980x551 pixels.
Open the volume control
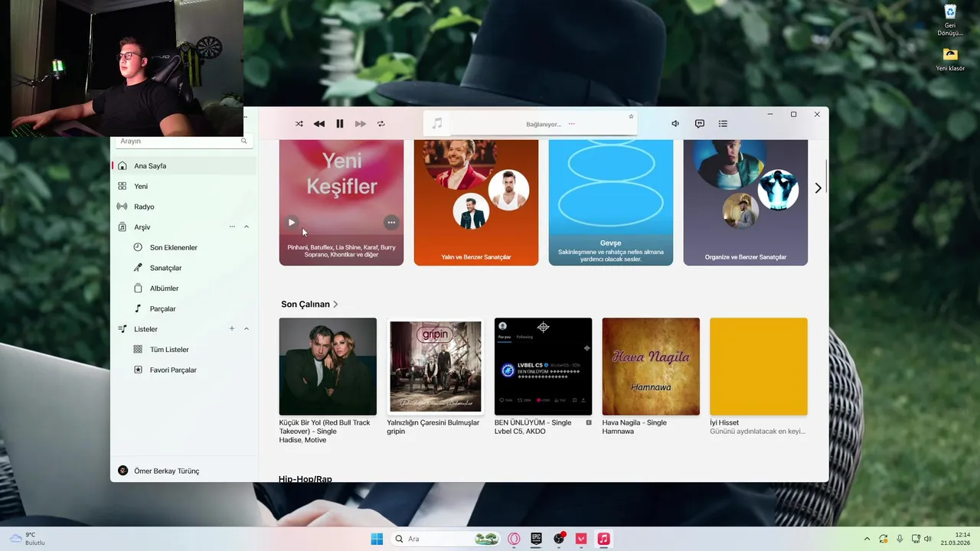point(675,124)
